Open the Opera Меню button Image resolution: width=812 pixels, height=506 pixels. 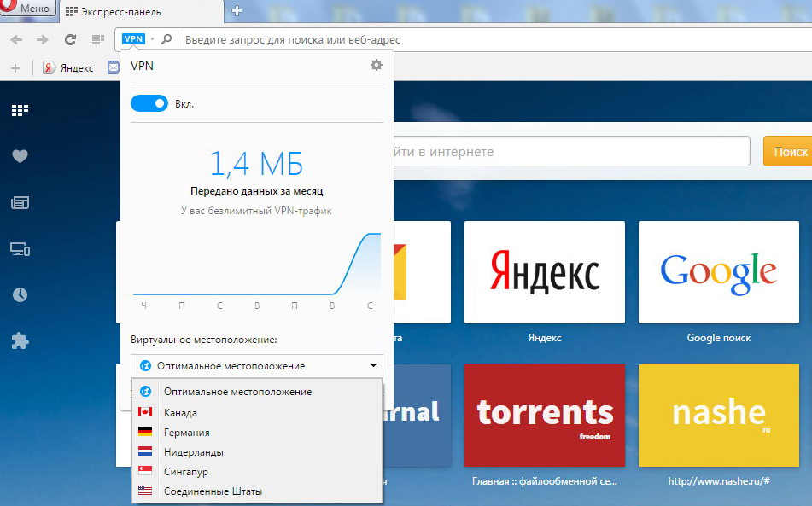pos(27,7)
